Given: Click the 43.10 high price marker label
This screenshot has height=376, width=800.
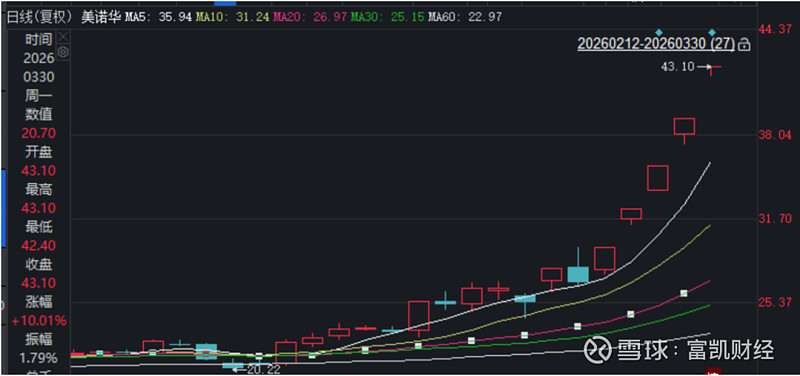Looking at the screenshot, I should [678, 66].
